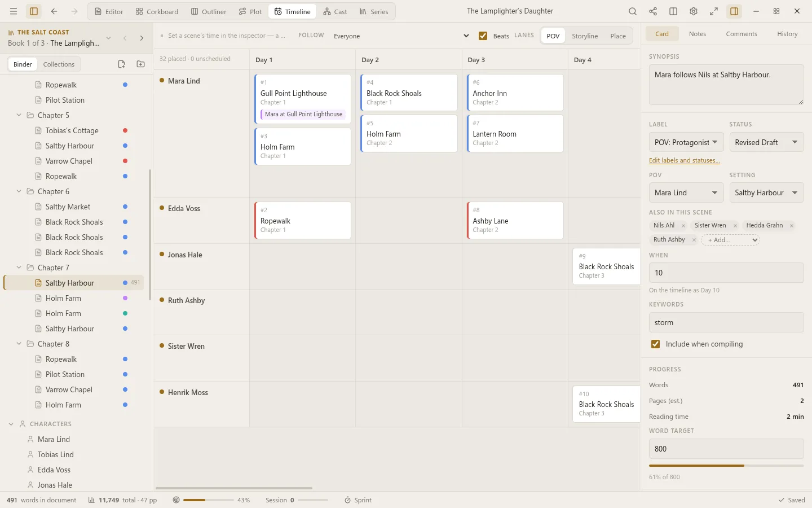812x508 pixels.
Task: Collapse the Chapter 6 folder
Action: (19, 191)
